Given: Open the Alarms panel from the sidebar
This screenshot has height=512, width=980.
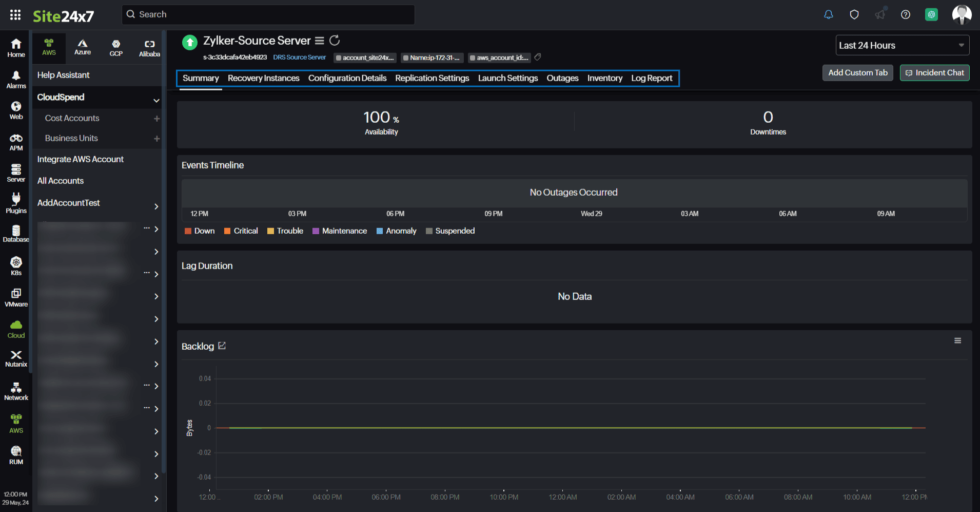Looking at the screenshot, I should 15,78.
